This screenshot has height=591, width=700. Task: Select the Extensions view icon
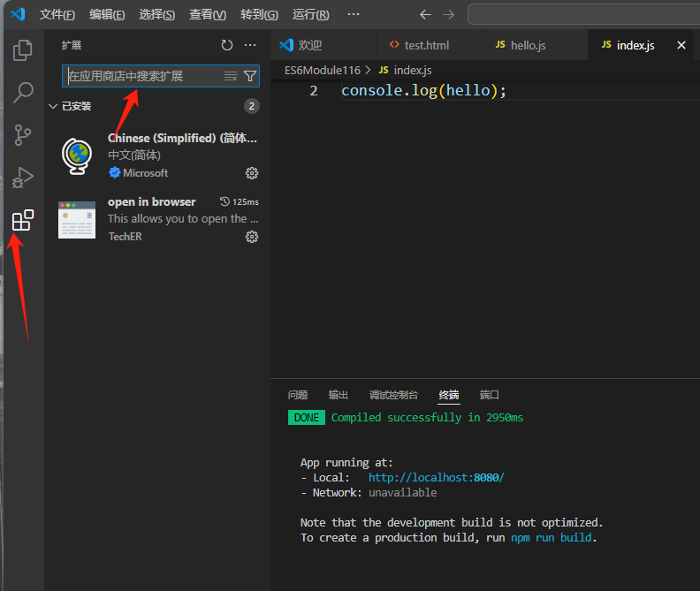coord(23,220)
